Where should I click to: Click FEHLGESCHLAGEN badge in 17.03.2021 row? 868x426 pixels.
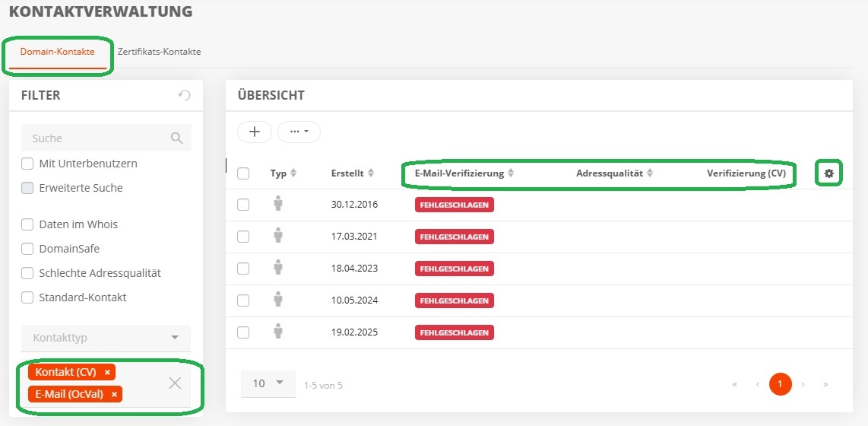pos(454,237)
